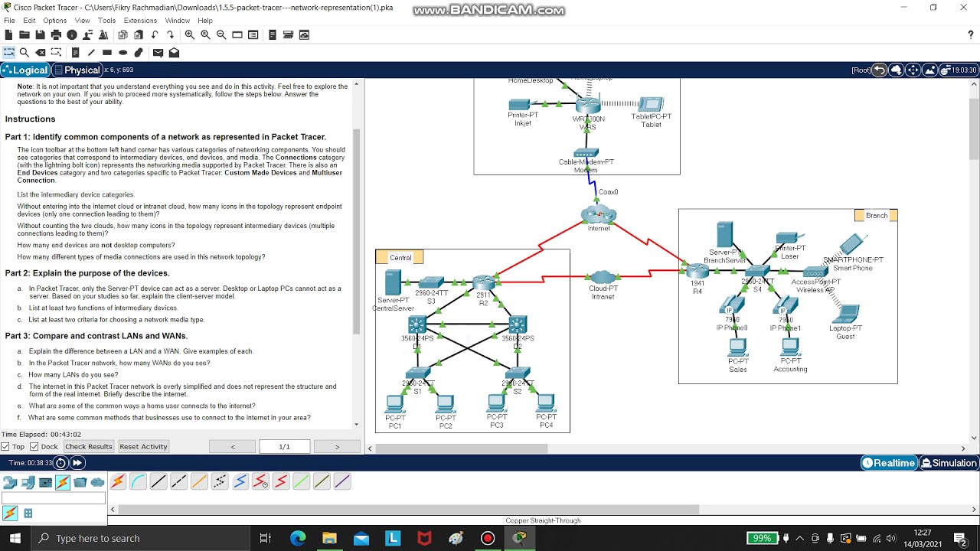This screenshot has height=551, width=980.
Task: Go to previous instruction page
Action: click(x=233, y=446)
